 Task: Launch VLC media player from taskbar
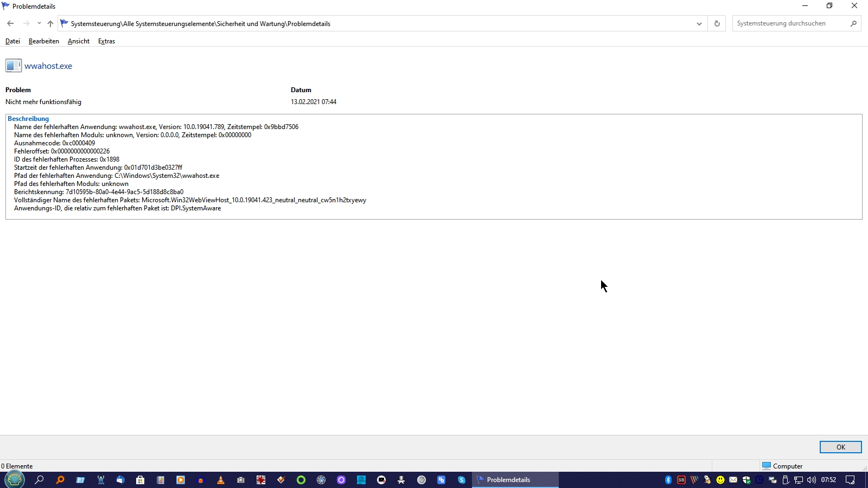pyautogui.click(x=221, y=480)
